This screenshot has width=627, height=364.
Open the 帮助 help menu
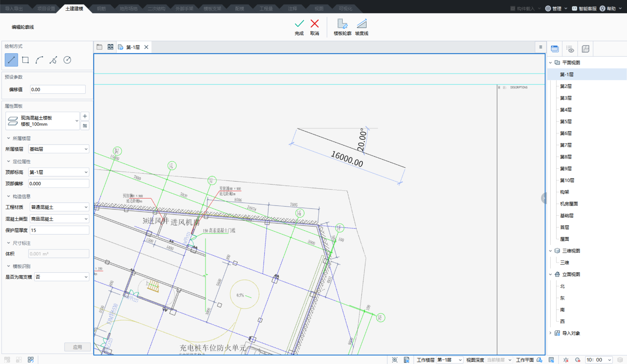pyautogui.click(x=611, y=9)
